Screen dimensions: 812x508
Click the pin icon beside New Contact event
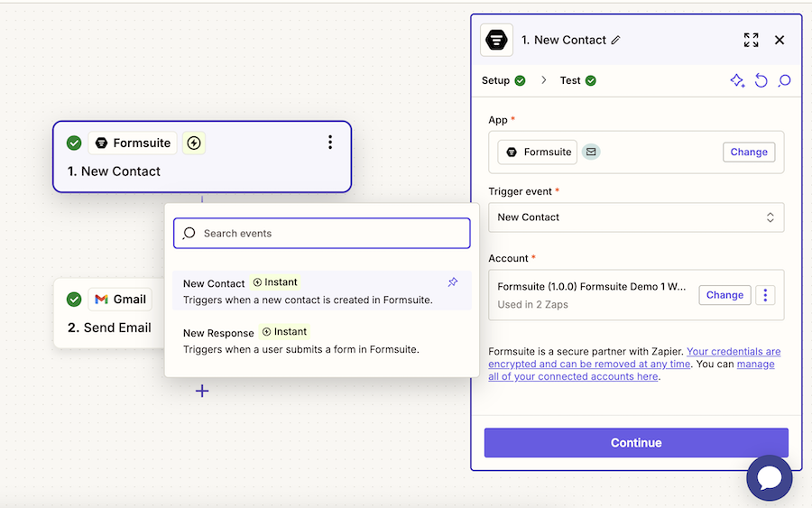point(453,282)
